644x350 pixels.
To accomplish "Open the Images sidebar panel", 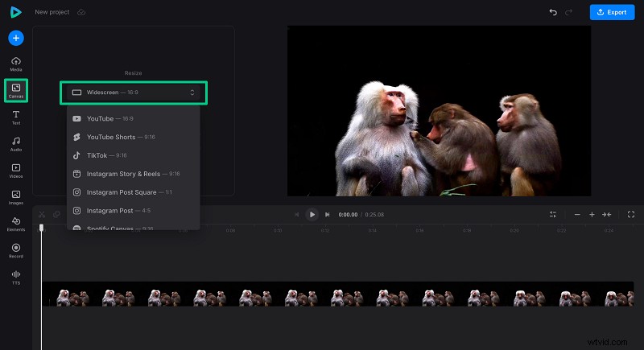I will [16, 197].
